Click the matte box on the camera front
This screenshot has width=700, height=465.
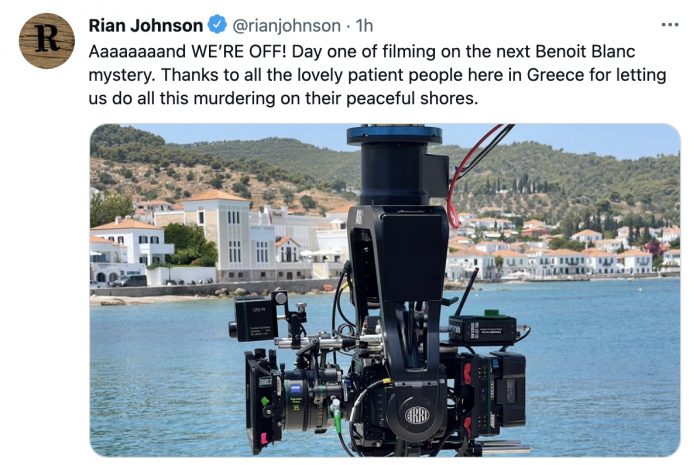click(x=263, y=397)
